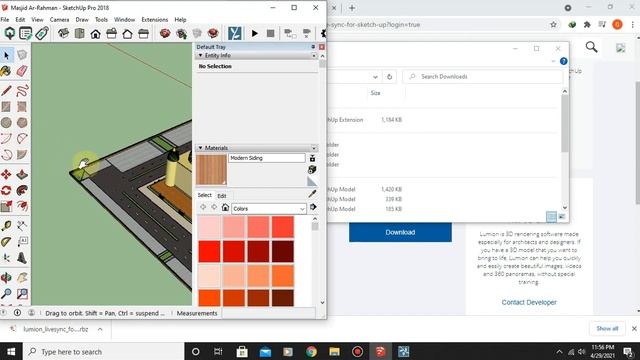The image size is (640, 360).
Task: Select the Zoom Window tool
Action: (x=22, y=293)
